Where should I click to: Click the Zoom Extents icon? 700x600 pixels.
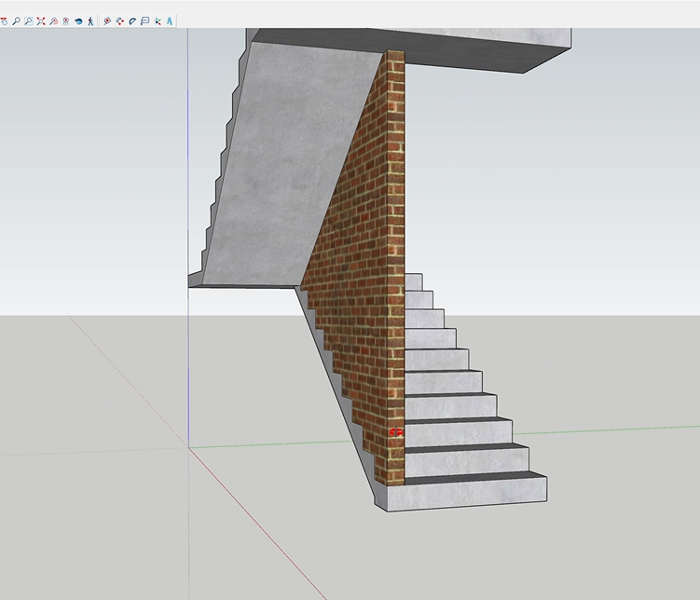click(41, 20)
